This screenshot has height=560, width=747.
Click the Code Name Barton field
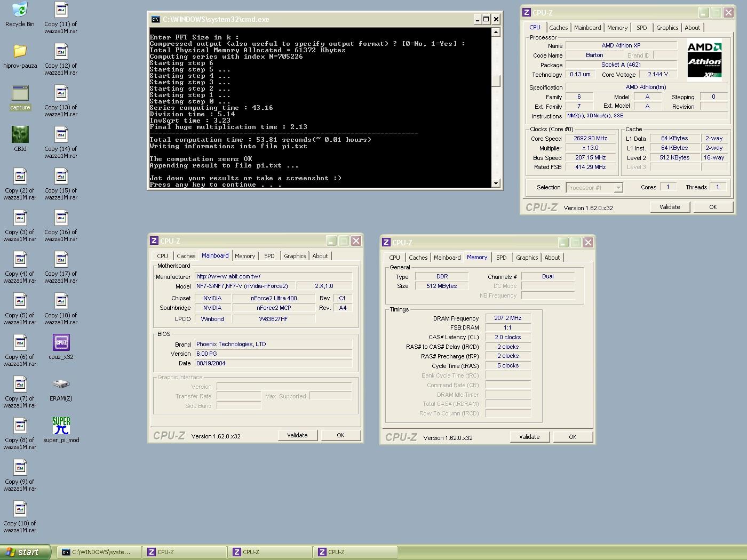[x=594, y=55]
